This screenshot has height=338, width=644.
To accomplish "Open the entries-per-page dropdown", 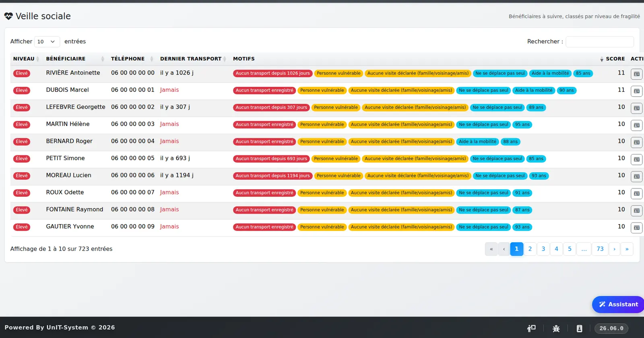I will pos(47,42).
